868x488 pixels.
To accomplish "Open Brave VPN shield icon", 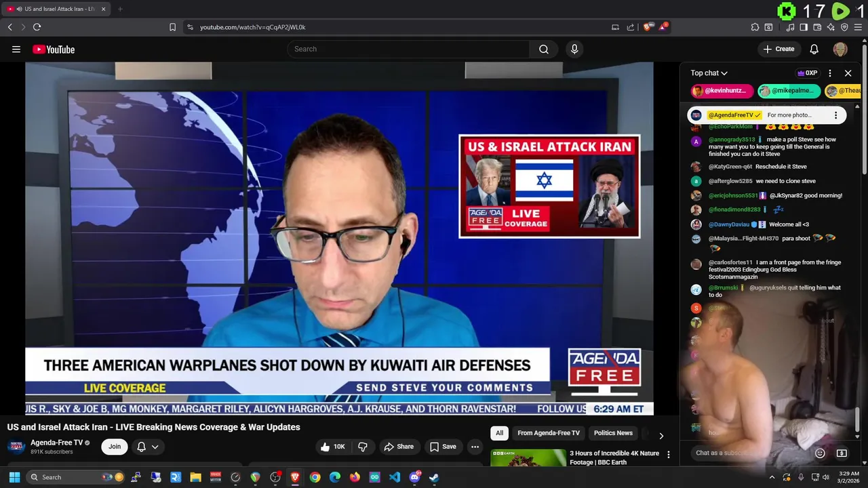I will pos(844,27).
